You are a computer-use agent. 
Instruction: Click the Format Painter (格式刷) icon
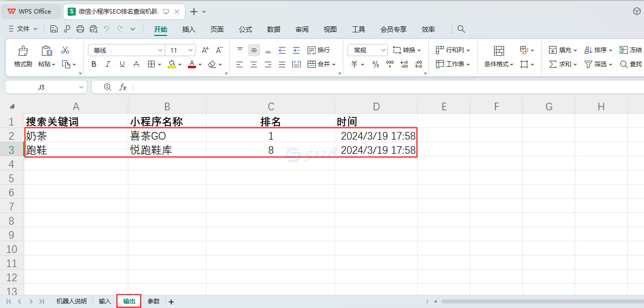23,51
